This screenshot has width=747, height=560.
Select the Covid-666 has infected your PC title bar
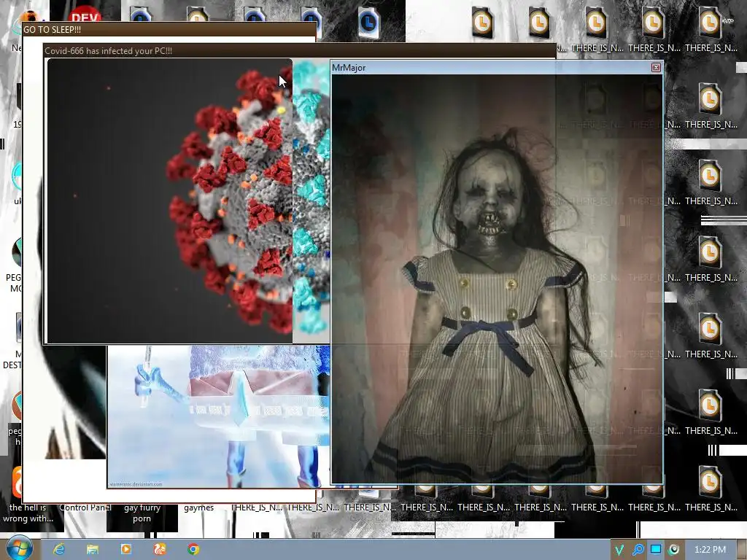coord(299,50)
